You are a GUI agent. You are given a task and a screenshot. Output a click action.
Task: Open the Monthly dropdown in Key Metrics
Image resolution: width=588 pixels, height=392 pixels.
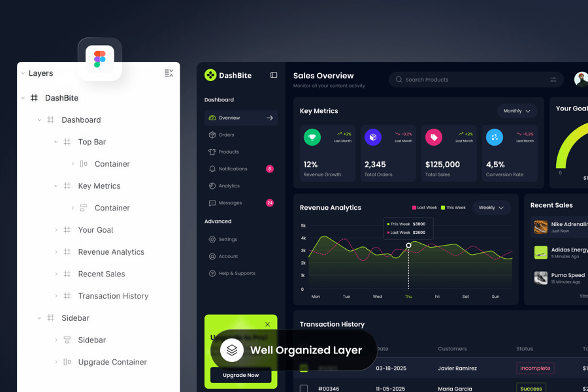(517, 111)
